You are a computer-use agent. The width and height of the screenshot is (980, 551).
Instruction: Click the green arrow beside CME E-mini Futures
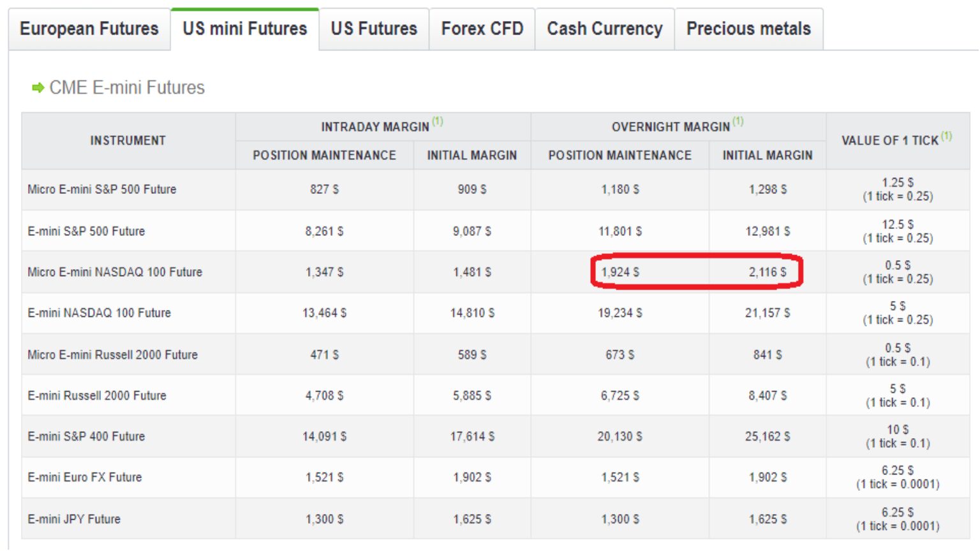(38, 87)
